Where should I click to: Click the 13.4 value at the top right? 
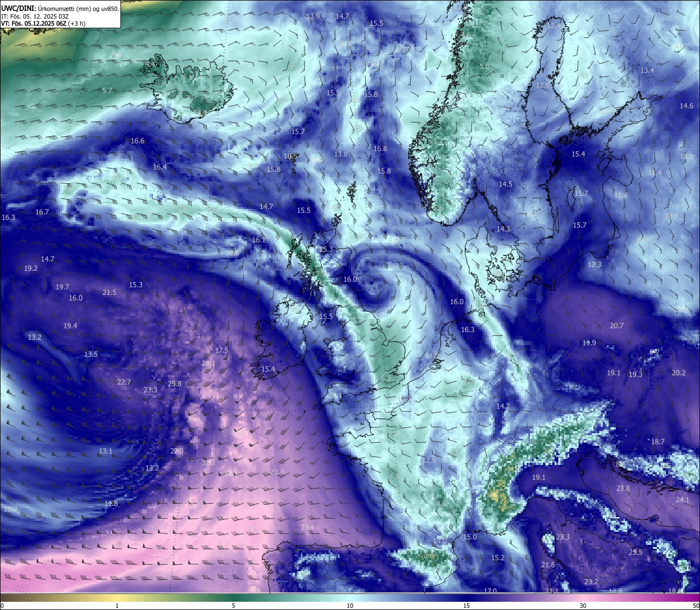point(647,71)
